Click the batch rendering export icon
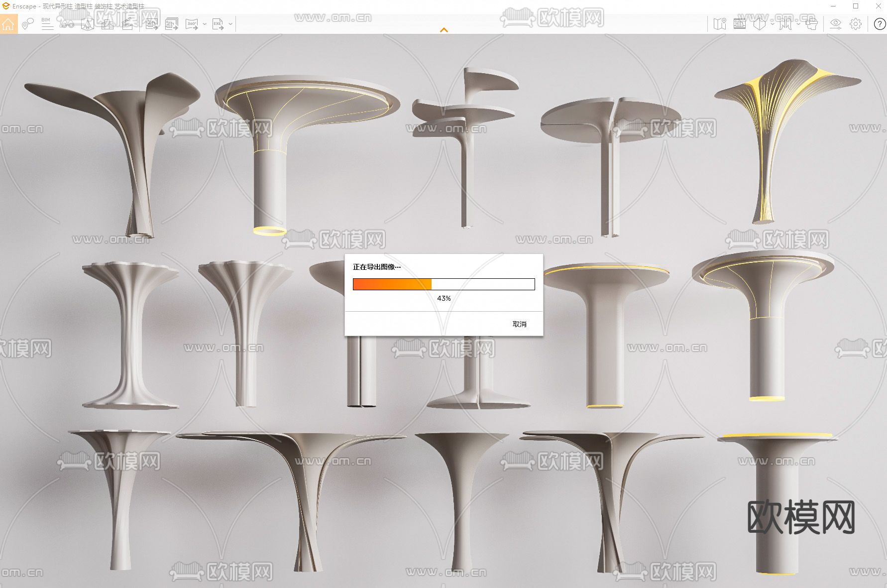Image resolution: width=887 pixels, height=588 pixels. 172,24
